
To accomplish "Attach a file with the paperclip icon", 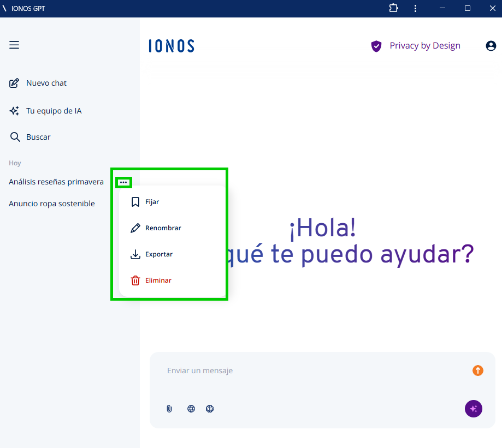I will 169,409.
